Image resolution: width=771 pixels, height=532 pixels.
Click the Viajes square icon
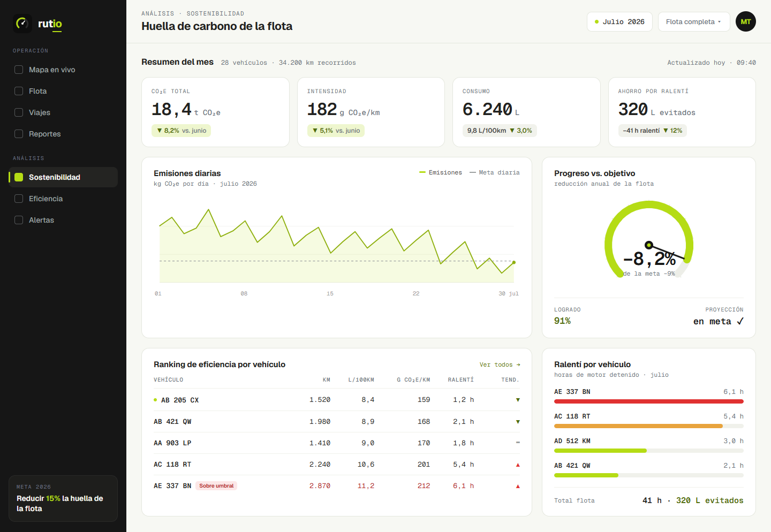(x=19, y=112)
